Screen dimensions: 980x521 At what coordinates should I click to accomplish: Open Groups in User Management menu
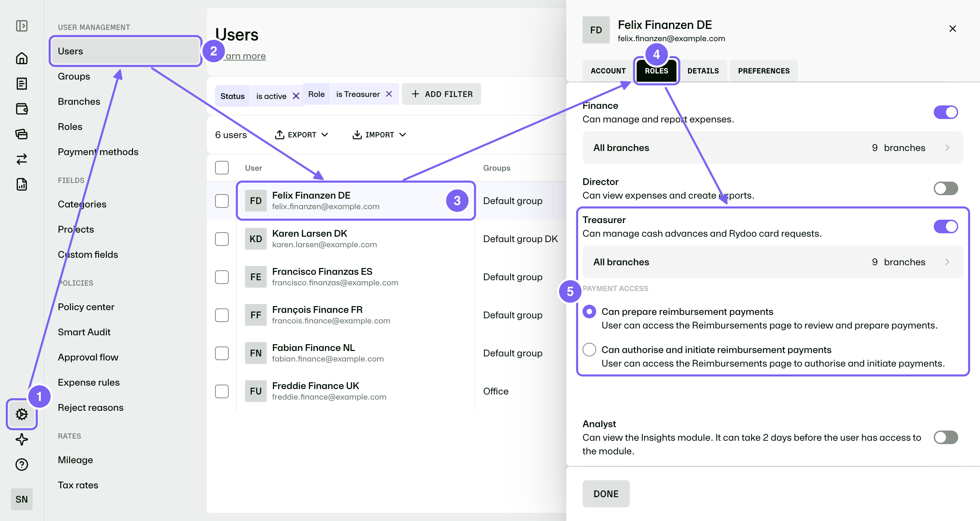tap(74, 76)
